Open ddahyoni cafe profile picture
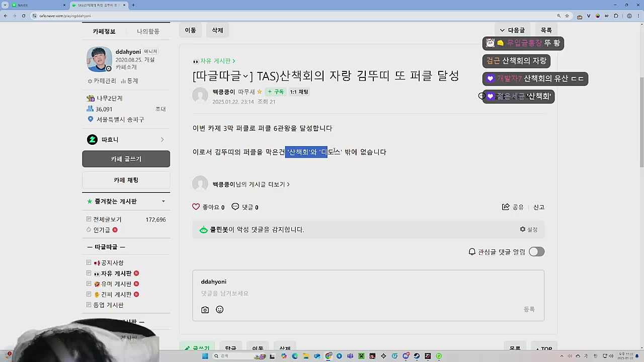Viewport: 644px width, 362px height. pos(99,59)
